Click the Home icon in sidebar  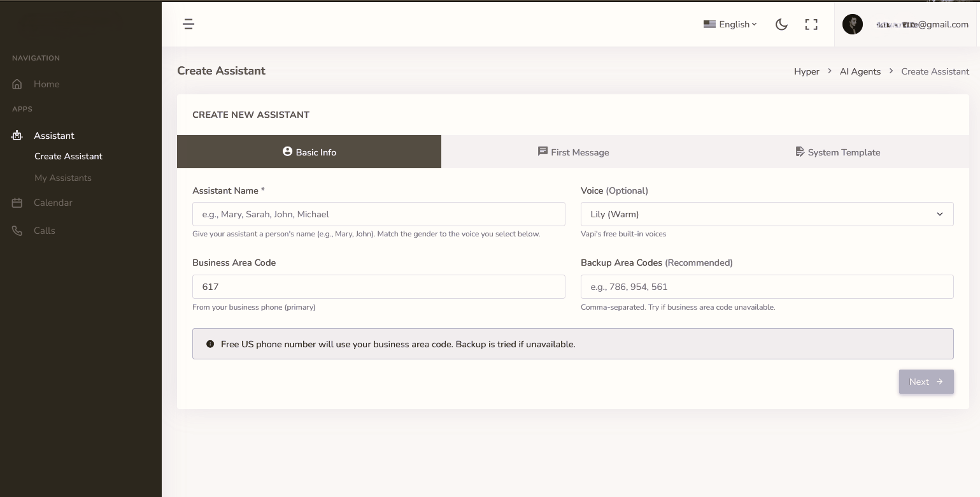click(17, 84)
